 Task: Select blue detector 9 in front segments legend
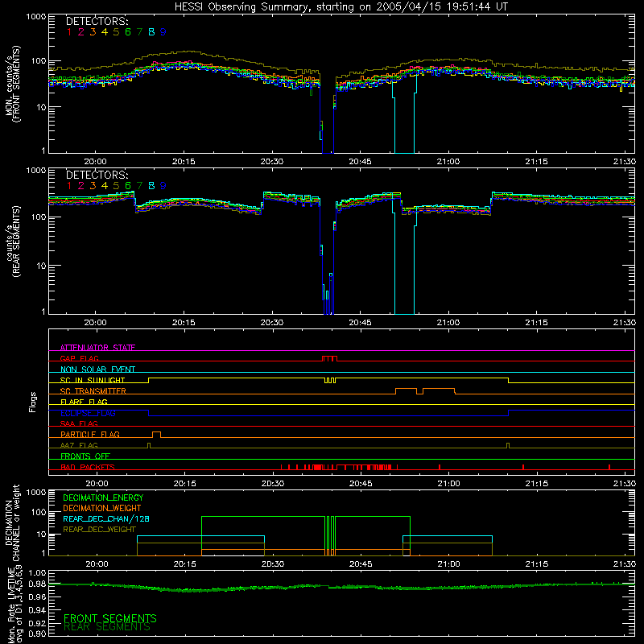(163, 32)
